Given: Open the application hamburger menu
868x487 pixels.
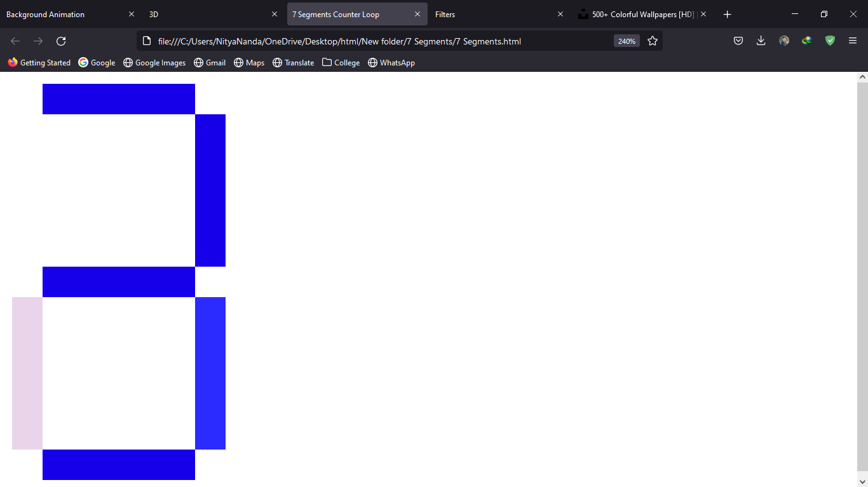Looking at the screenshot, I should [852, 41].
